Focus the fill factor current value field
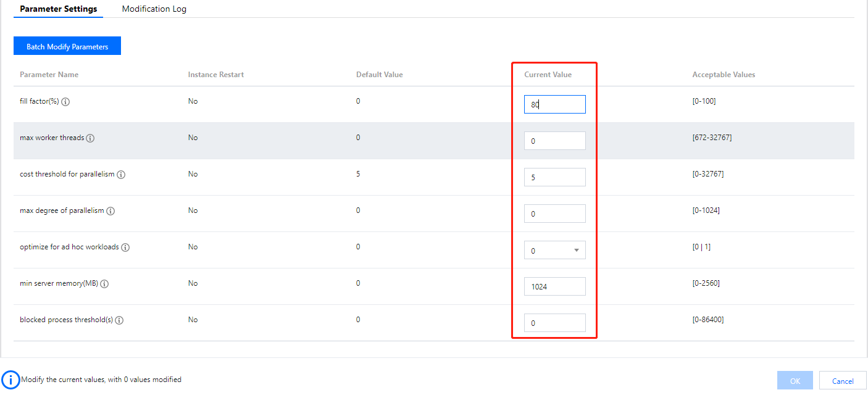The height and width of the screenshot is (395, 868). (554, 104)
